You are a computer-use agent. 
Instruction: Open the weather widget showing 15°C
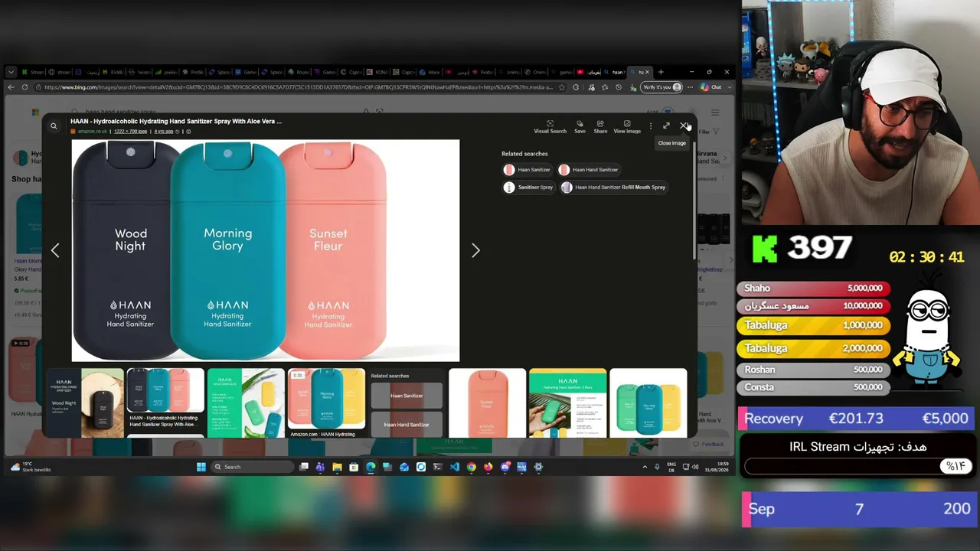tap(31, 467)
